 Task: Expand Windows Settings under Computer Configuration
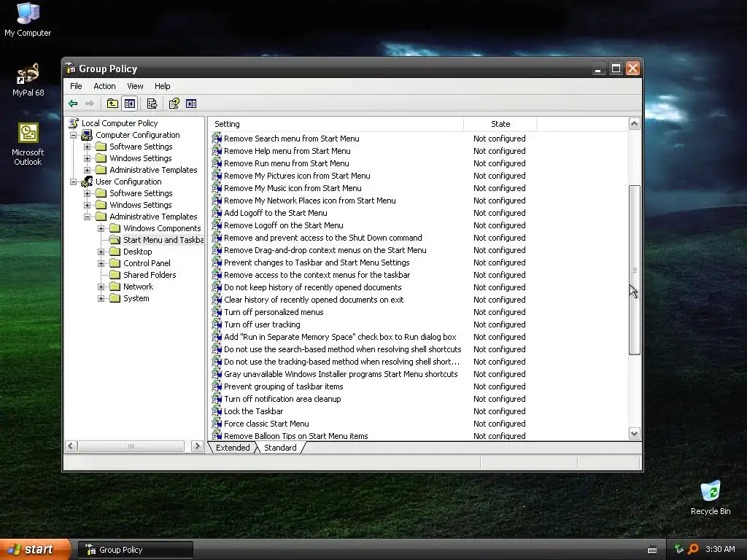(88, 158)
